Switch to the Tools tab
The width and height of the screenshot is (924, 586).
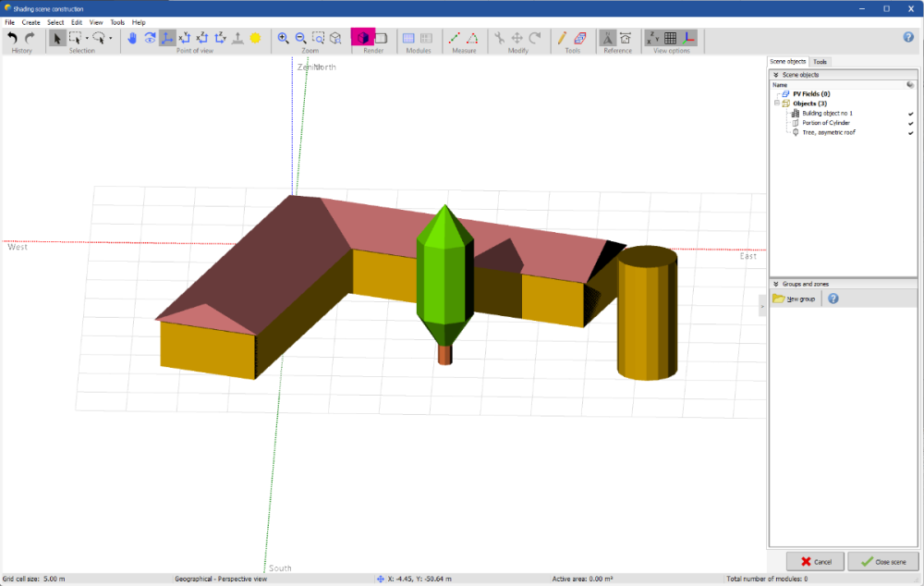[x=820, y=62]
